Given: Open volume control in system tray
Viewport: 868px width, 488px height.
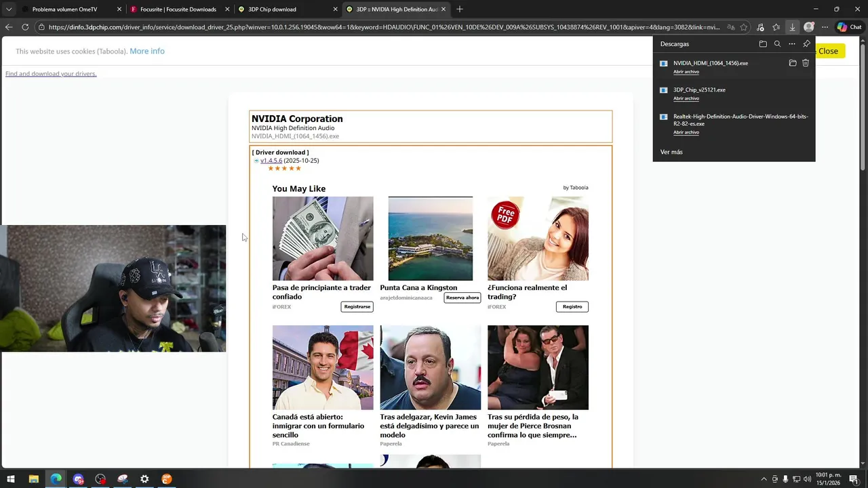Looking at the screenshot, I should click(808, 479).
